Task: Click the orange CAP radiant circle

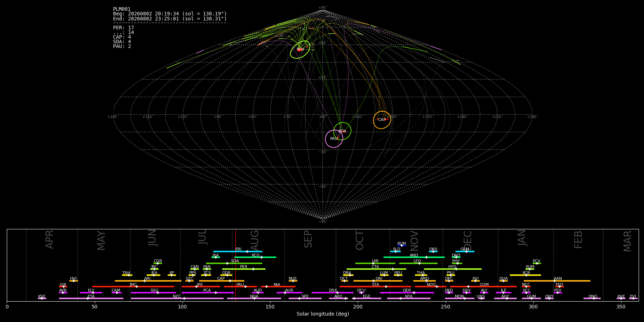Action: pos(382,120)
